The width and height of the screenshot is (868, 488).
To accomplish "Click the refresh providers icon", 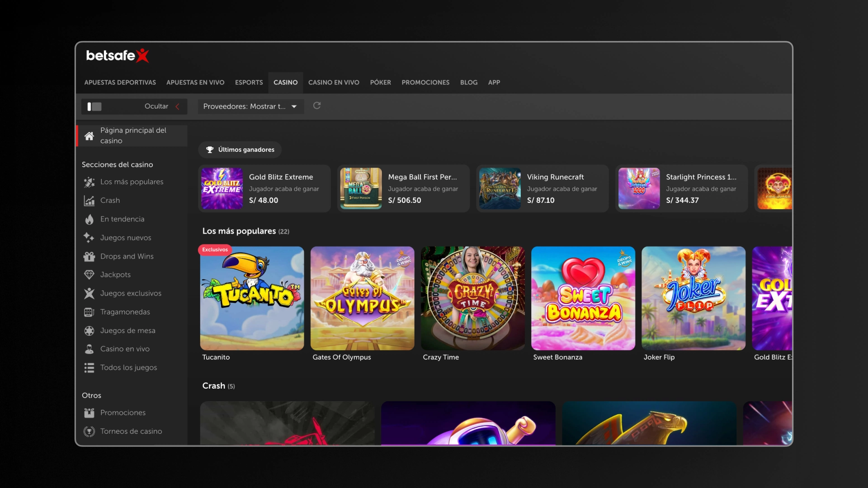I will click(317, 105).
